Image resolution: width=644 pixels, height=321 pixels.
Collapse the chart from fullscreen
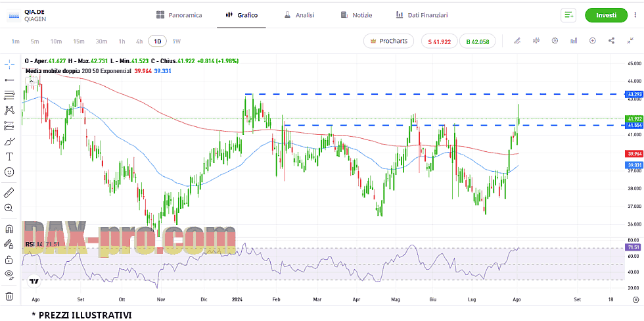pos(630,41)
